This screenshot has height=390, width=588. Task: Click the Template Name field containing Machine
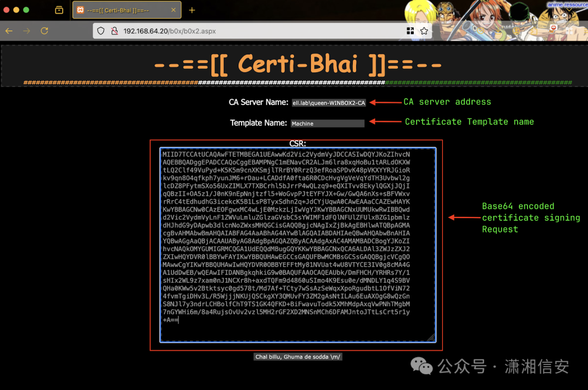tap(327, 123)
